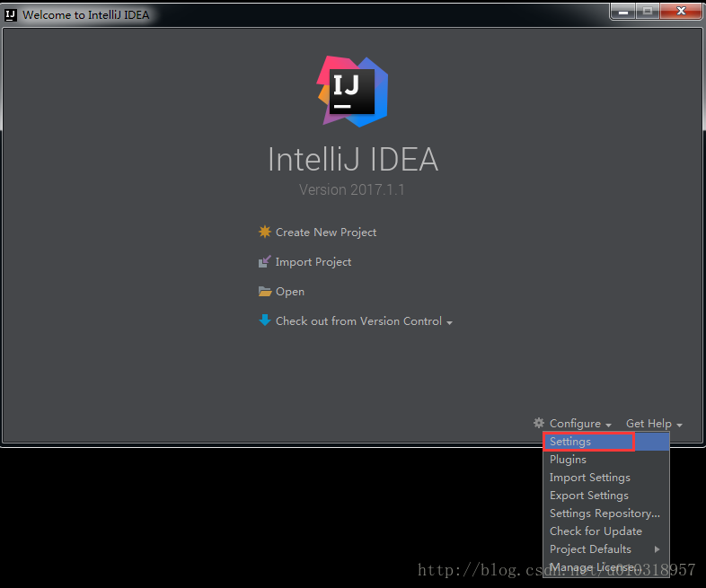This screenshot has height=588, width=706.
Task: Choose Import Settings menu entry
Action: 606,478
